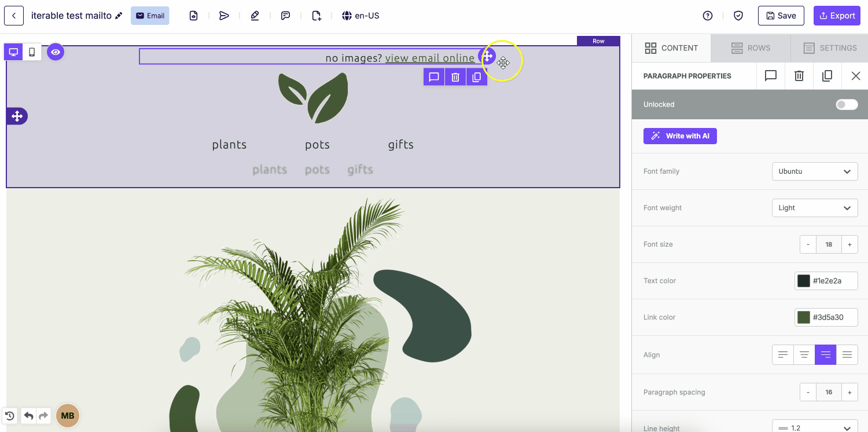Click the Export button
The image size is (868, 432).
coord(837,16)
